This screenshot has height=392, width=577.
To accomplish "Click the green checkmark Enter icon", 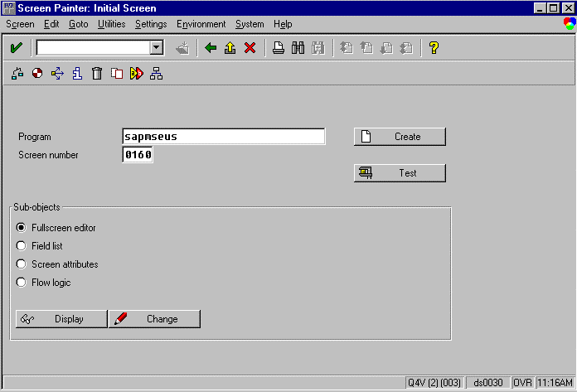I will 16,48.
